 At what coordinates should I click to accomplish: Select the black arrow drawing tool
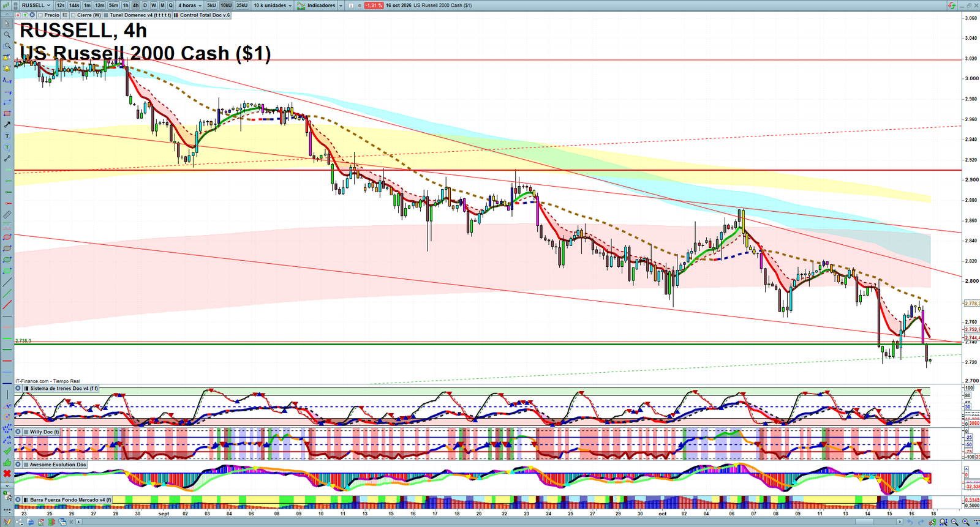[x=7, y=124]
